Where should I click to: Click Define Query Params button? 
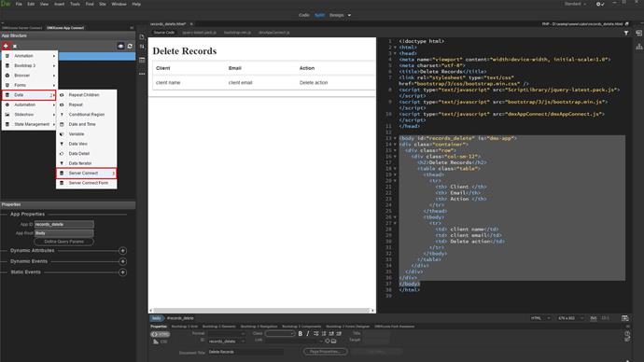click(64, 242)
